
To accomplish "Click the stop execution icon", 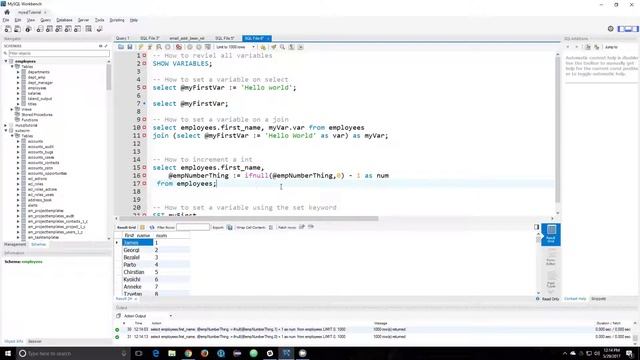I will pyautogui.click(x=168, y=47).
